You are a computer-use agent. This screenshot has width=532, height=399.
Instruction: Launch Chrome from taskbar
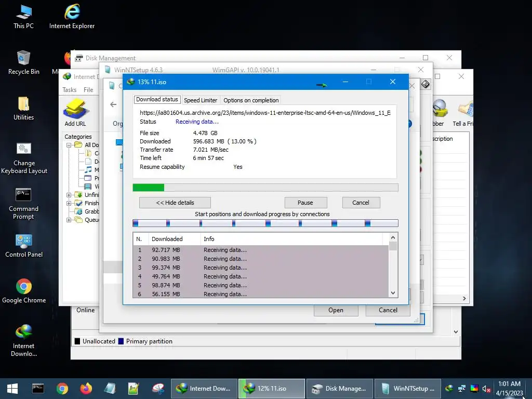(x=62, y=389)
